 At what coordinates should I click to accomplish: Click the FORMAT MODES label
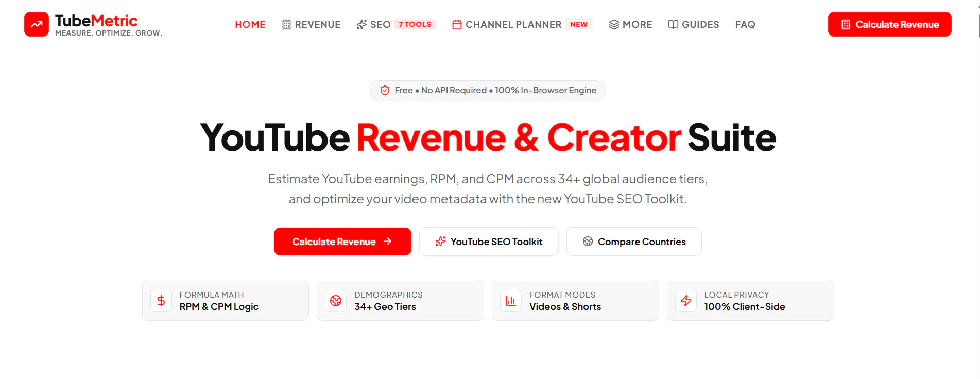[x=562, y=295]
